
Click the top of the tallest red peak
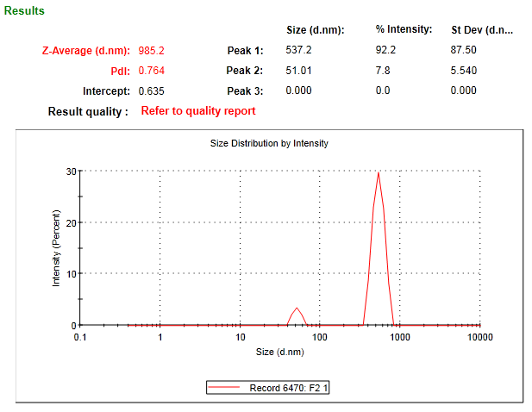click(379, 172)
